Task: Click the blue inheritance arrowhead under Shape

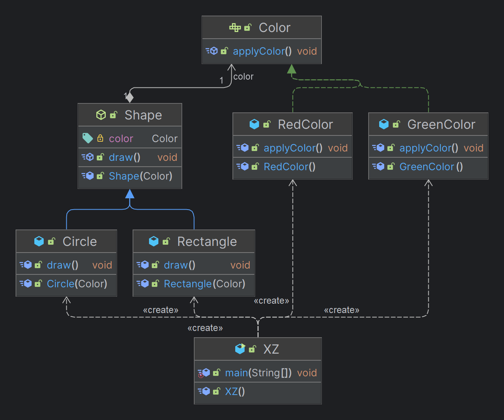Action: coord(130,194)
